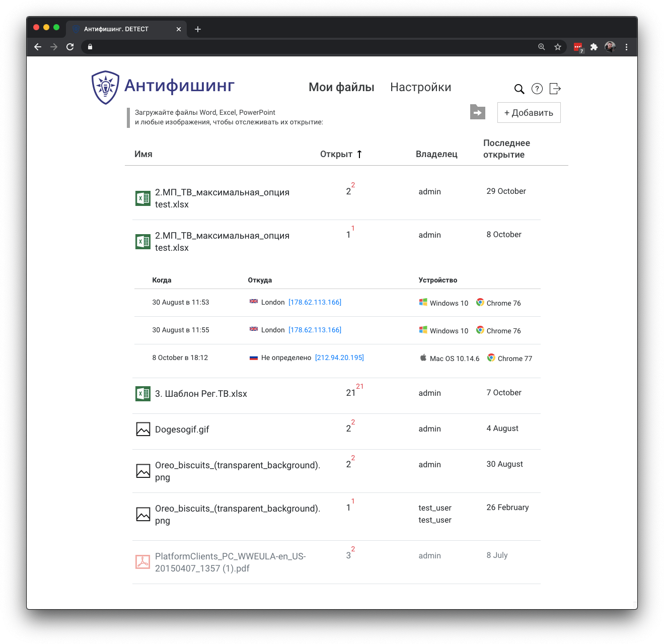This screenshot has width=664, height=644.
Task: Click Excel icon for 3. Шаблон Рег.ТВ.xlsx
Action: pos(143,394)
